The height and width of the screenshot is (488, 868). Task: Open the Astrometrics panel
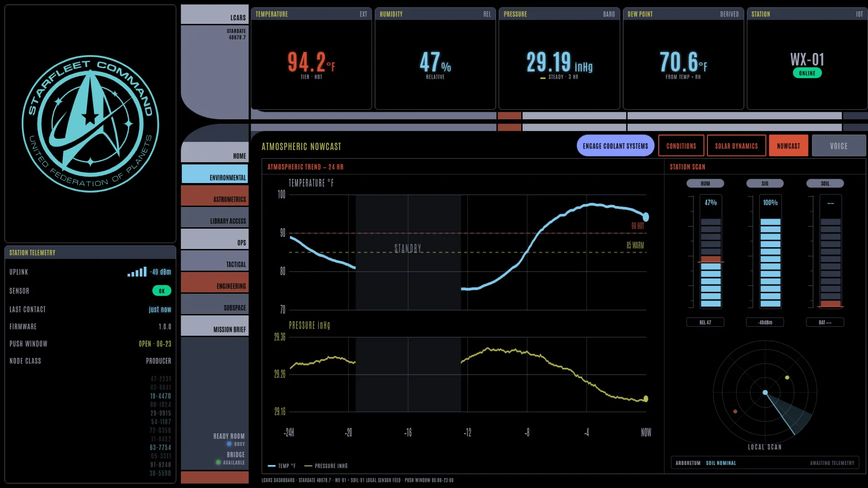(x=214, y=196)
